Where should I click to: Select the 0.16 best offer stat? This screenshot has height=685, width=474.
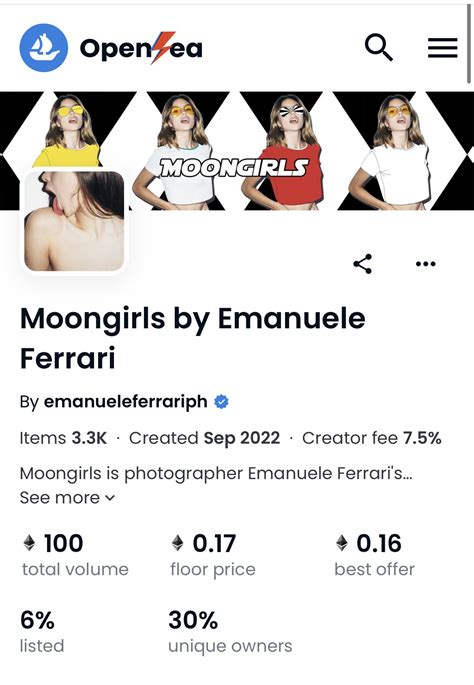pyautogui.click(x=374, y=555)
